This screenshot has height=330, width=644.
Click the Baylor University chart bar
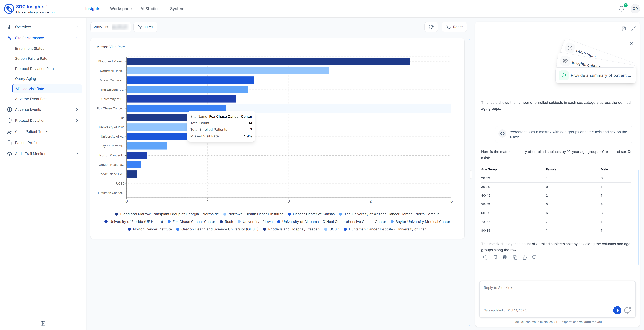[147, 146]
